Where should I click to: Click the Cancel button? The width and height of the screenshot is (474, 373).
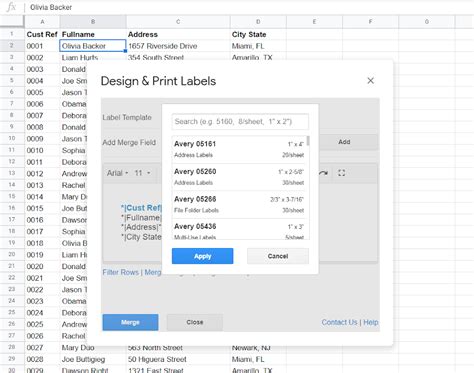(x=278, y=256)
